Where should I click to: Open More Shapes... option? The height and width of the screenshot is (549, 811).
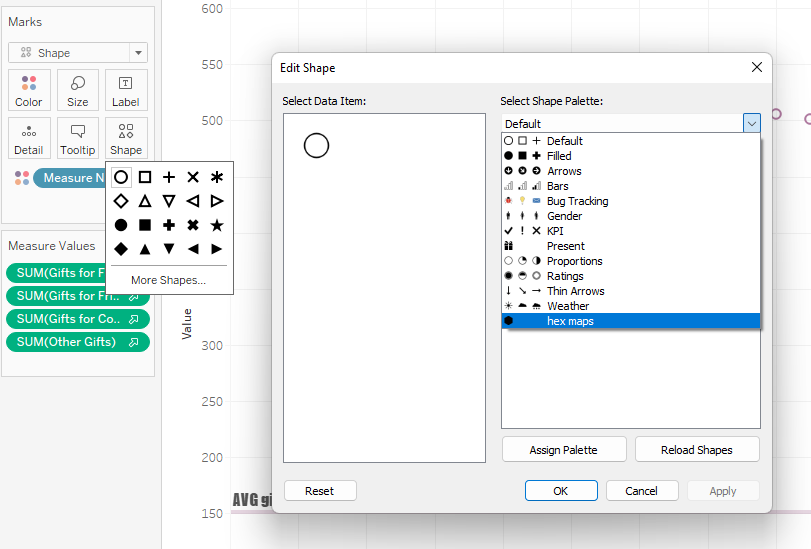[168, 280]
